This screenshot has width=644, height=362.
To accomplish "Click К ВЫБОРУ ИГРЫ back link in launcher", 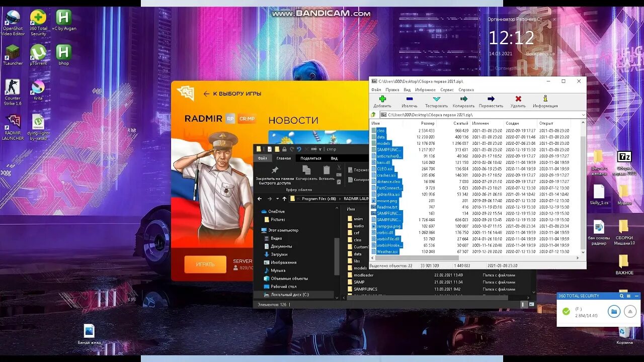I will click(x=232, y=94).
